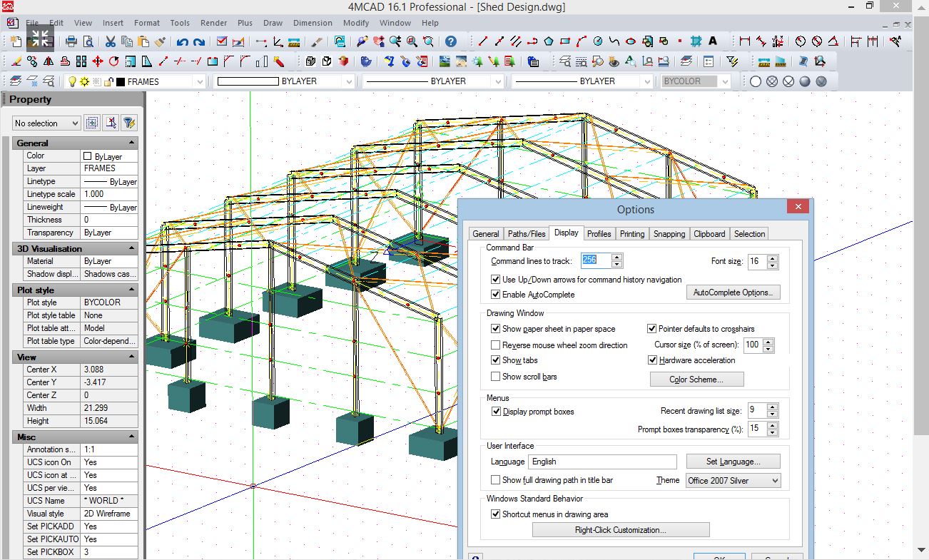929x560 pixels.
Task: Activate the Zoom Realtime magnifier tool
Action: (396, 42)
